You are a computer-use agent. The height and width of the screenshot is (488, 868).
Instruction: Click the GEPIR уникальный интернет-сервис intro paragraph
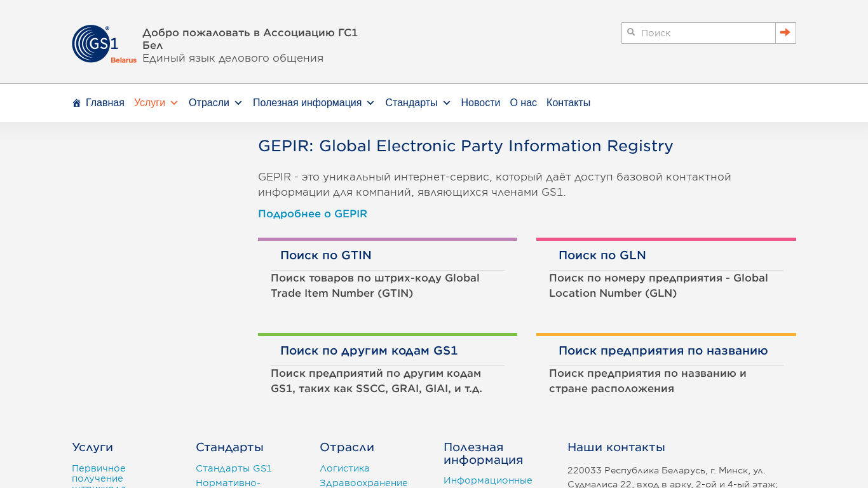click(x=494, y=185)
